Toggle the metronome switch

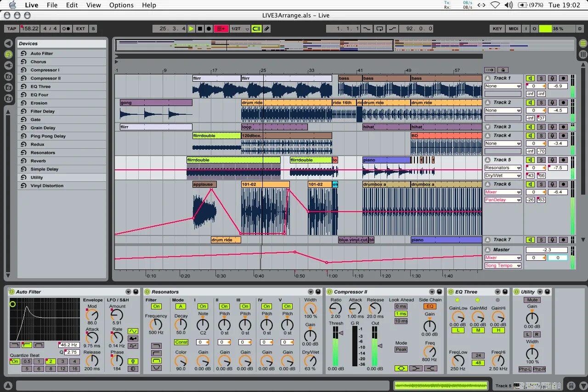click(66, 28)
